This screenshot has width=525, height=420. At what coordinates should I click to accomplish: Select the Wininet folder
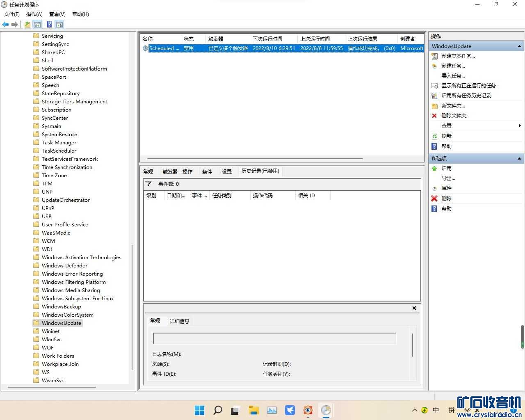(50, 331)
